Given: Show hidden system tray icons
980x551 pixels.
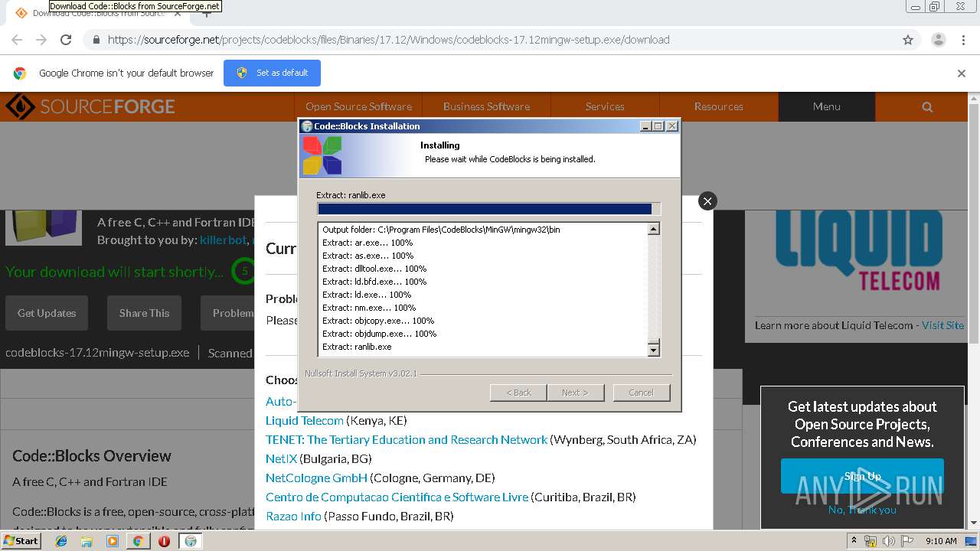Looking at the screenshot, I should [854, 541].
